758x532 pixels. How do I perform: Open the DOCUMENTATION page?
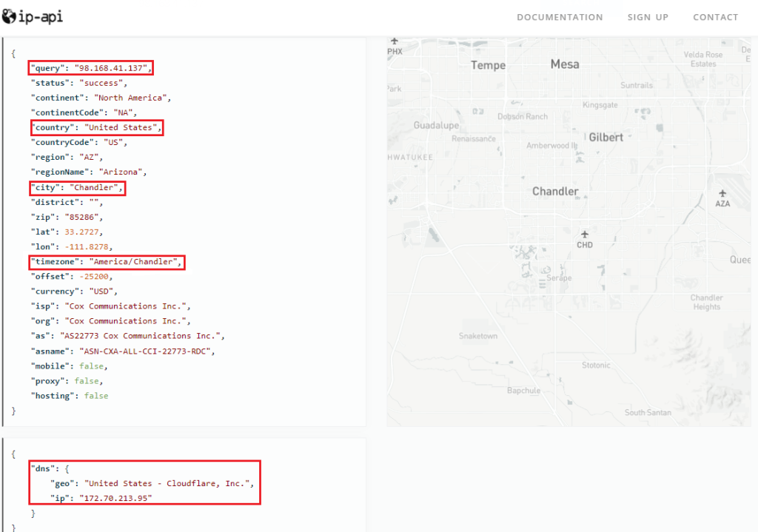(560, 18)
